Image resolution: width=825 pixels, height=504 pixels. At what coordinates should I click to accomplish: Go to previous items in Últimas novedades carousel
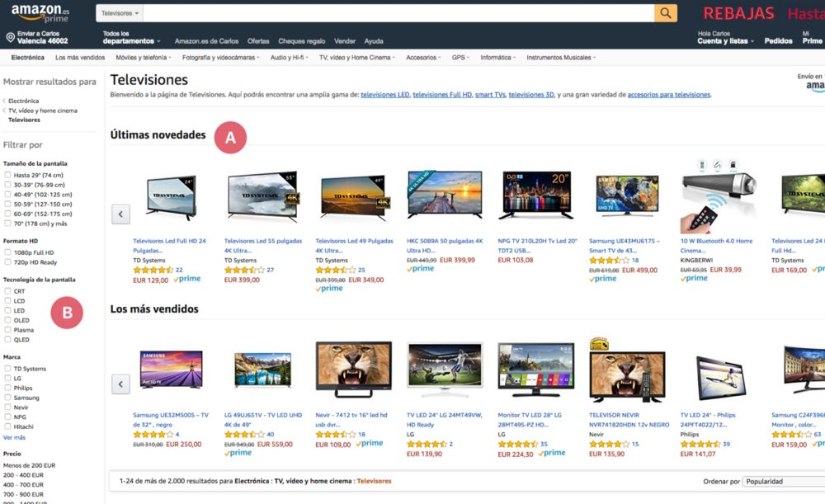click(x=120, y=214)
